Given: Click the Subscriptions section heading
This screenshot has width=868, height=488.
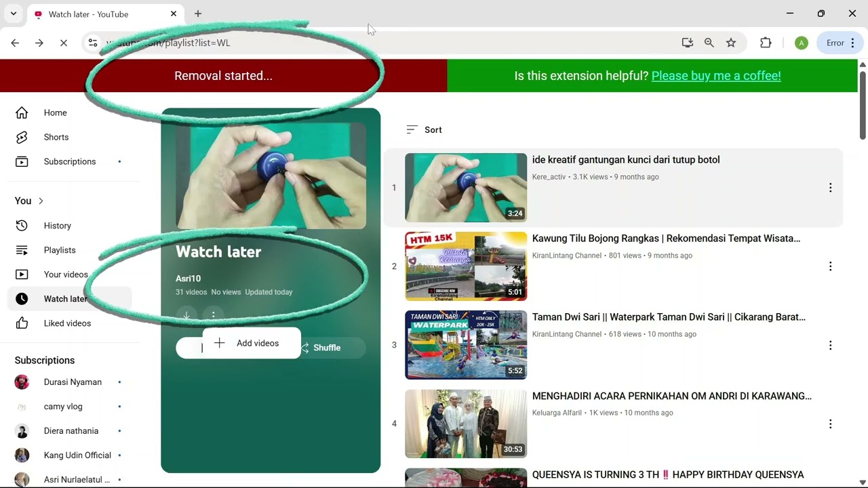Looking at the screenshot, I should pyautogui.click(x=45, y=361).
